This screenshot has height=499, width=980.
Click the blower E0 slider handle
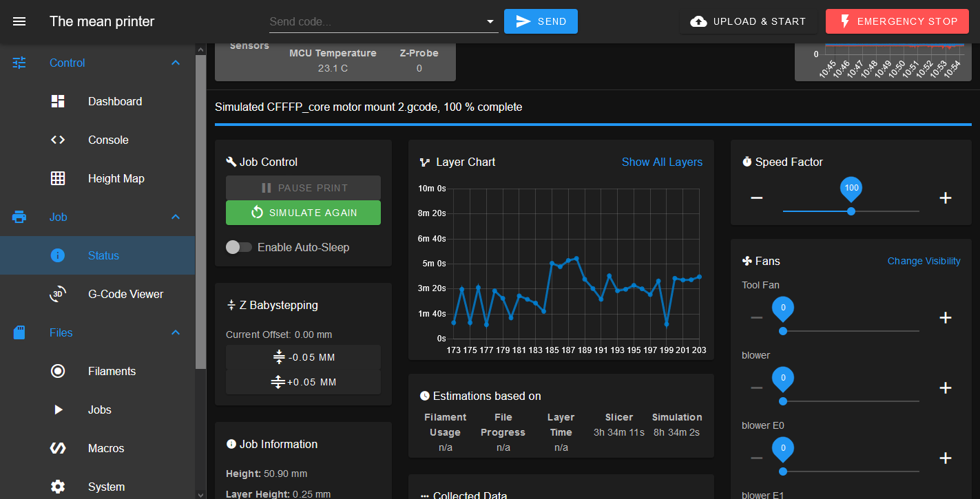pyautogui.click(x=783, y=471)
